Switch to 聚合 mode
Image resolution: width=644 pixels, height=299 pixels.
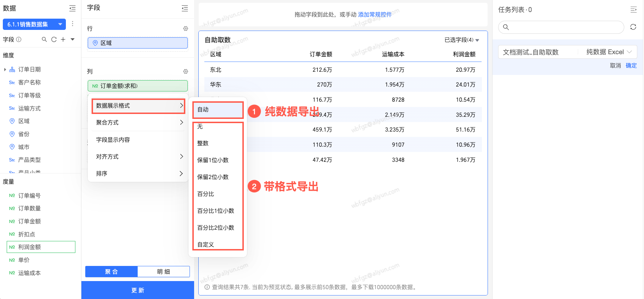pyautogui.click(x=111, y=272)
